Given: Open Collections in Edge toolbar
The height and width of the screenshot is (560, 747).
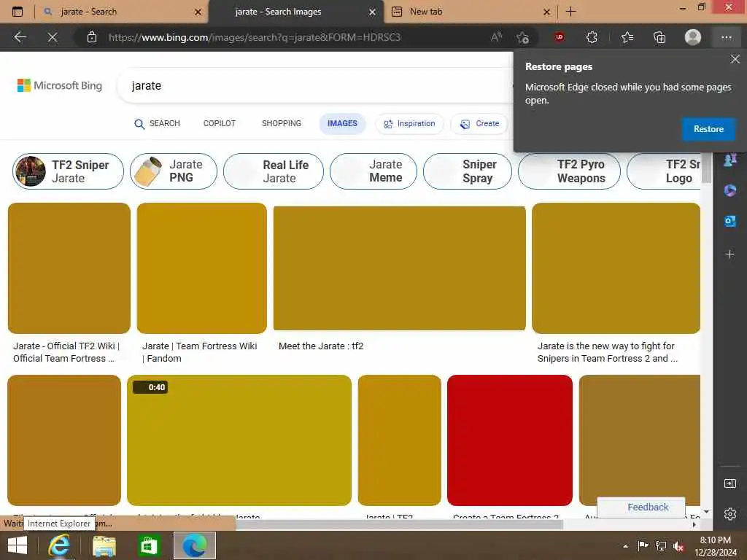Looking at the screenshot, I should point(659,37).
